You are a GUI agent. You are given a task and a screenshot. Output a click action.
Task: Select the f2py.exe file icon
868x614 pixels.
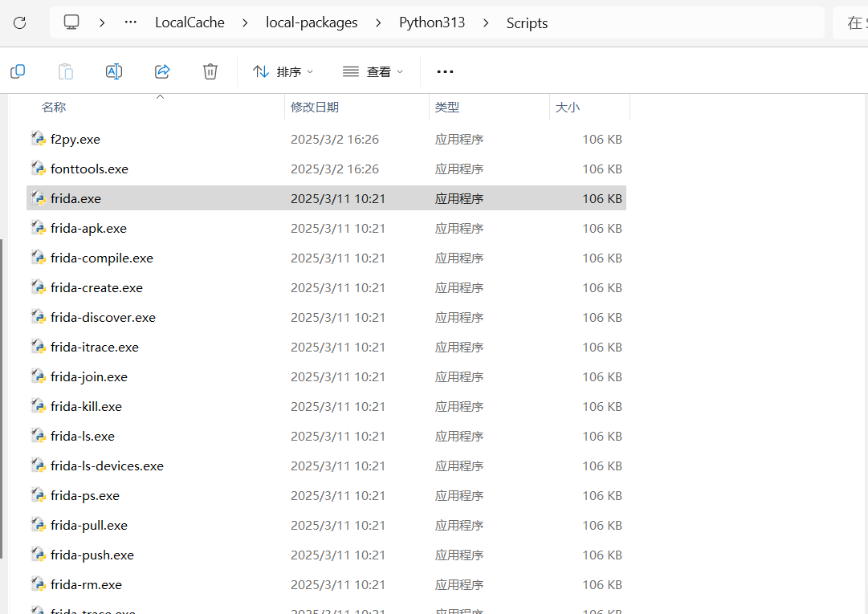point(38,139)
